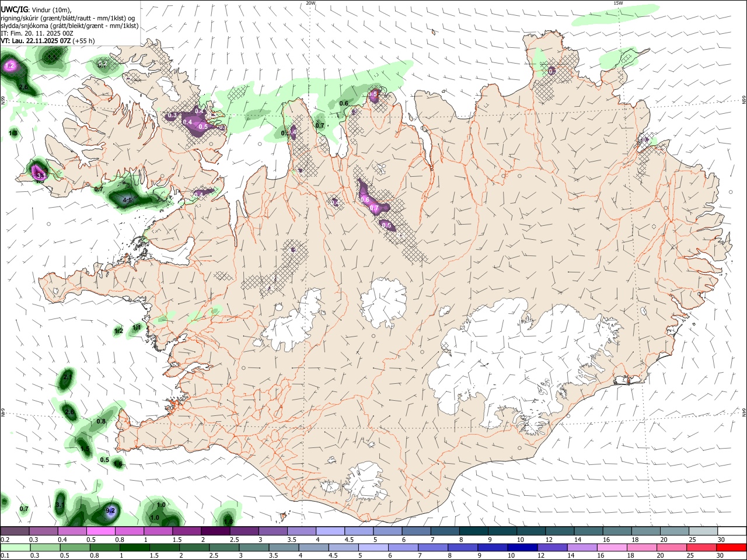Pick the dark purple 2 swatch in snow legend

[215, 531]
